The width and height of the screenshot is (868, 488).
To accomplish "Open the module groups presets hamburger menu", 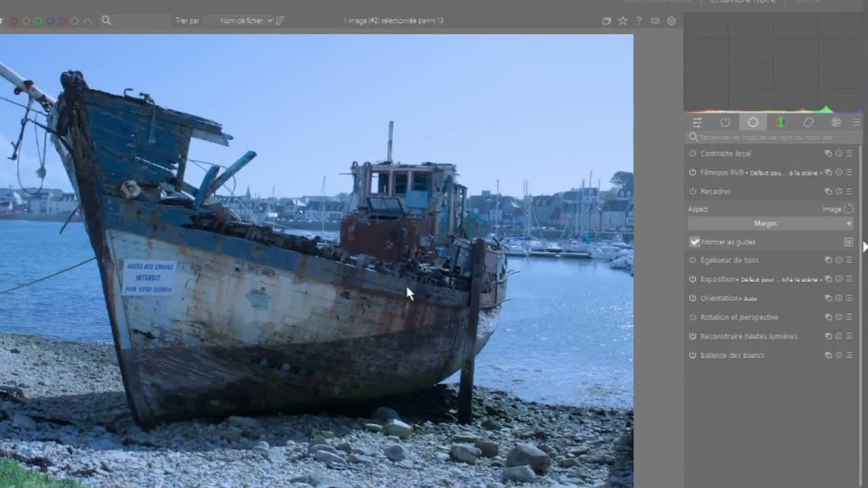I will pos(856,122).
